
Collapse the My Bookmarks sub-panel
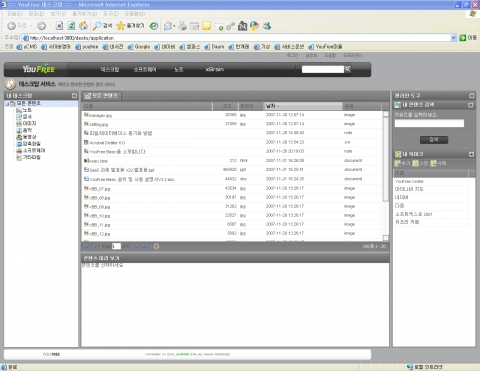(x=471, y=154)
